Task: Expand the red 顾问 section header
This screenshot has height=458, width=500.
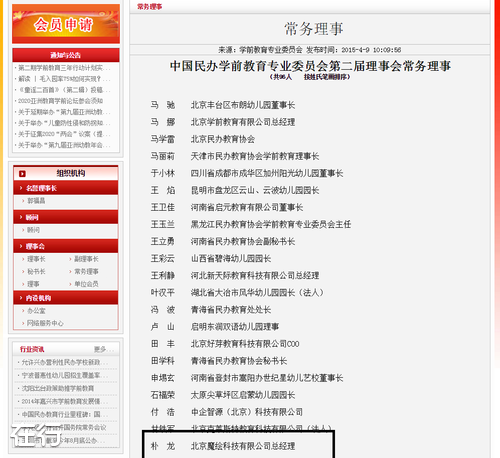Action: 66,217
